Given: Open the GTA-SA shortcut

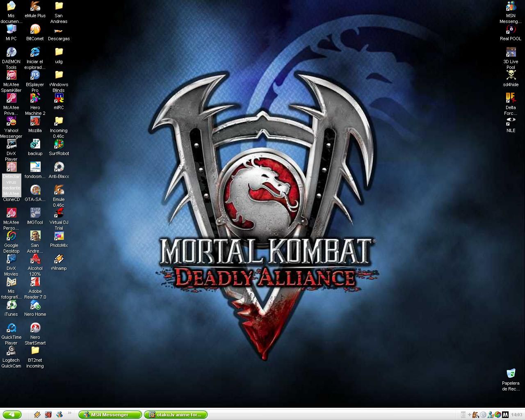Looking at the screenshot, I should point(35,190).
